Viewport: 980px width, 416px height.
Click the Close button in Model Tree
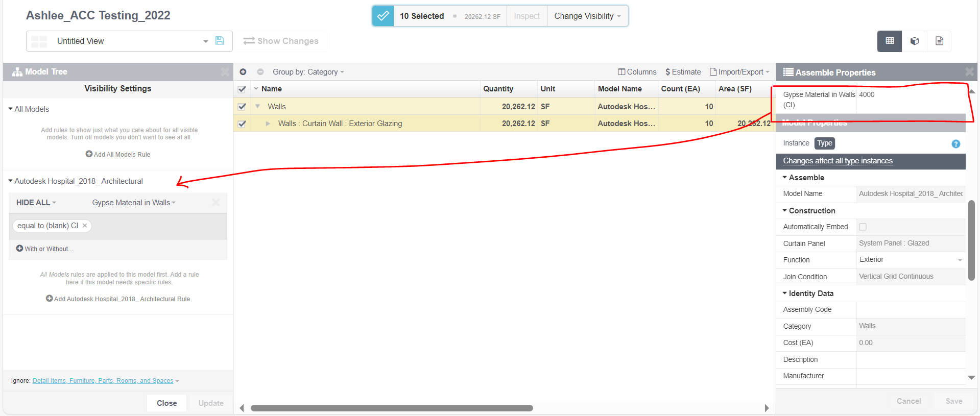166,403
